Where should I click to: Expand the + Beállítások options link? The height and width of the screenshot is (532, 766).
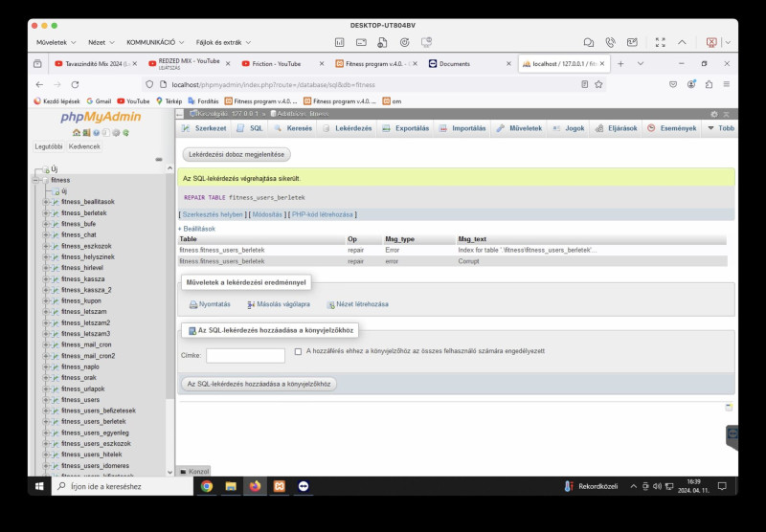(196, 229)
